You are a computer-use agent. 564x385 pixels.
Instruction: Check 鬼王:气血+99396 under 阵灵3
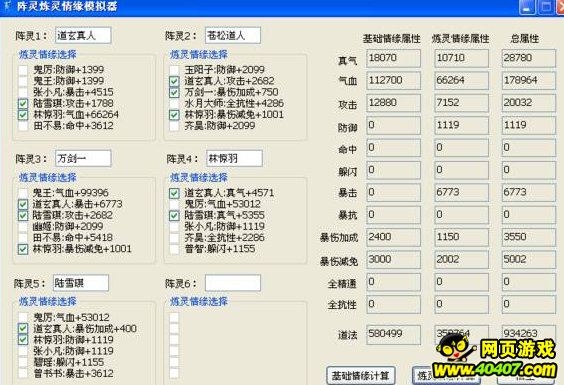click(x=23, y=193)
